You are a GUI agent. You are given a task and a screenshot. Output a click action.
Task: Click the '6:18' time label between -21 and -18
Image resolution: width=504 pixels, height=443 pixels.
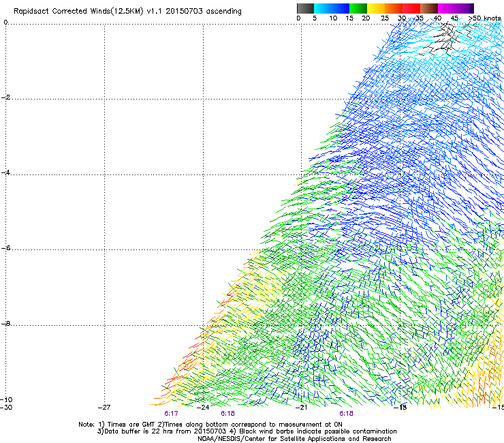coord(346,414)
